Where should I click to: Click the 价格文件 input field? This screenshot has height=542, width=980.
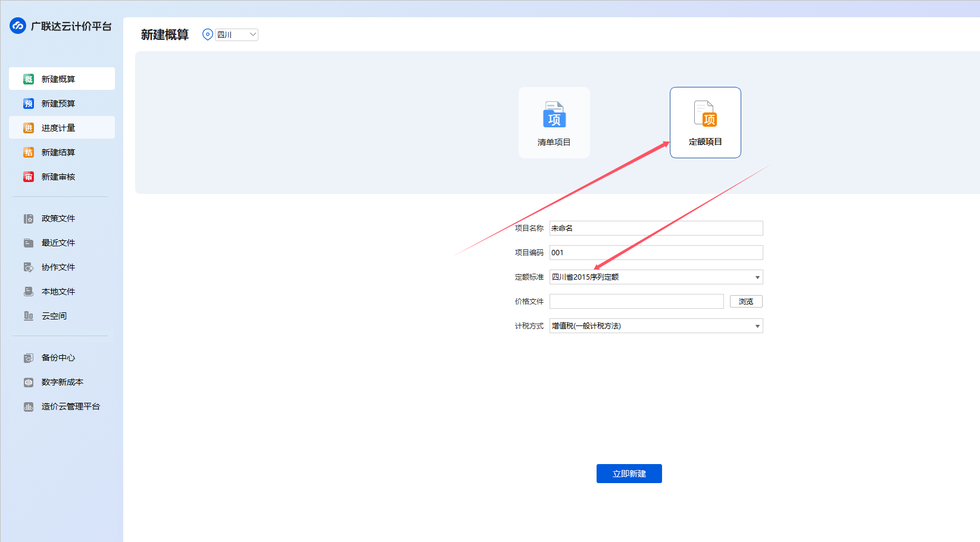pyautogui.click(x=636, y=301)
